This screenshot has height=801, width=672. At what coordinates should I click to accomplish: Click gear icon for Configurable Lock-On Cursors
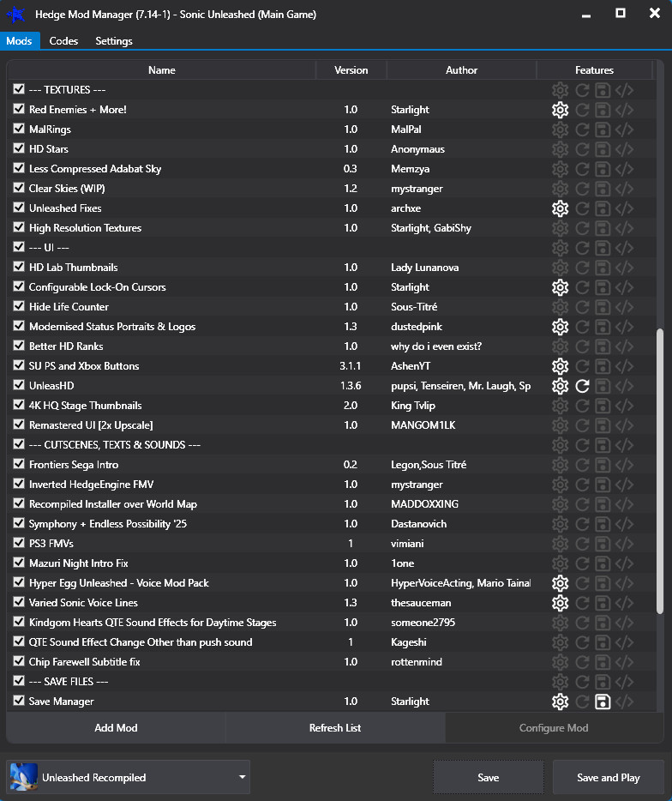coord(560,287)
